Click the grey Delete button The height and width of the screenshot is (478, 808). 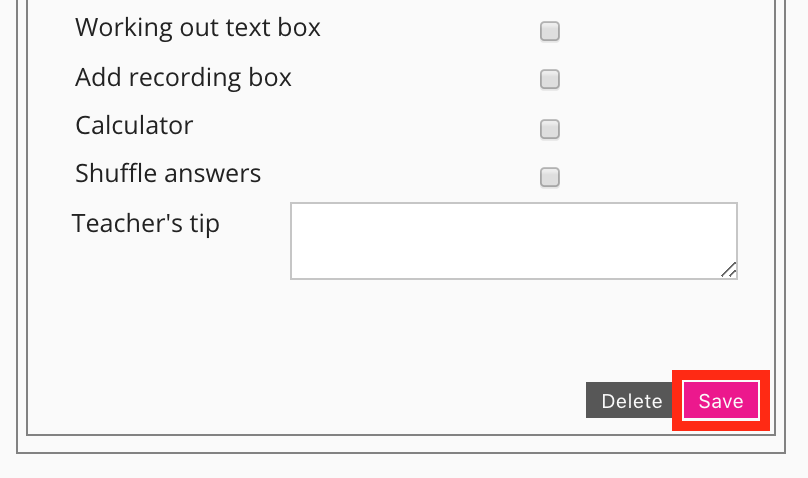tap(631, 401)
